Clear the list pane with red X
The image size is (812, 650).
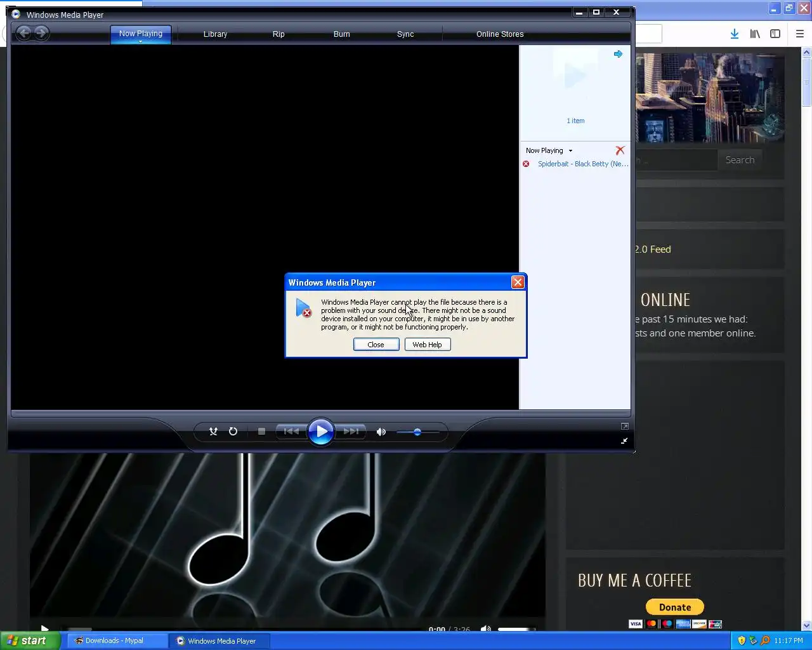point(620,150)
